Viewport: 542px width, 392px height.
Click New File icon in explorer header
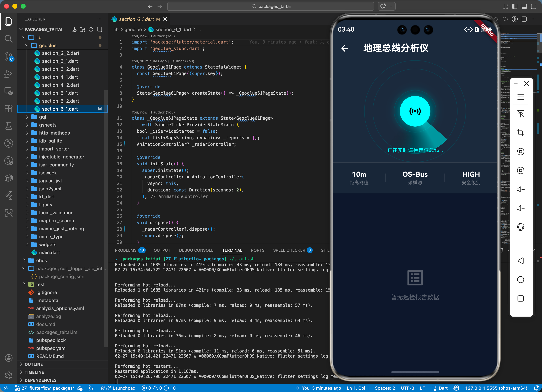[x=74, y=29]
